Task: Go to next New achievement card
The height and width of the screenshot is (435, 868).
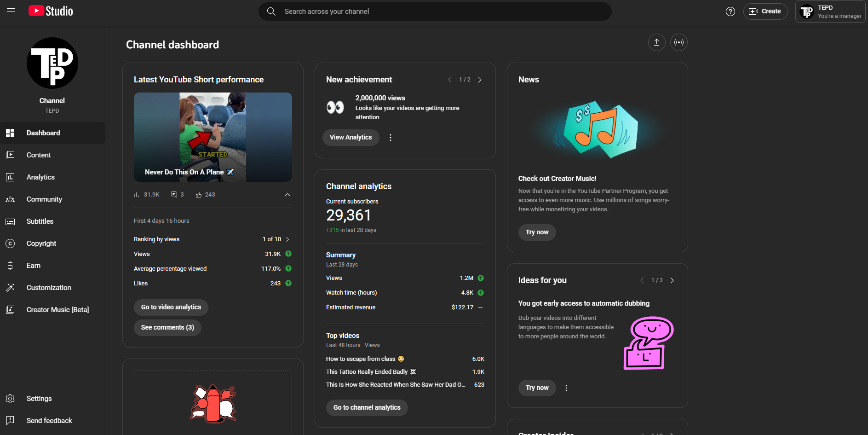Action: 480,80
